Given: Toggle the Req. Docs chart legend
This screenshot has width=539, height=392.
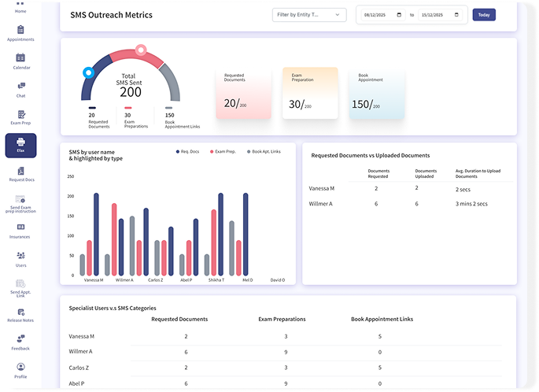Looking at the screenshot, I should [188, 152].
